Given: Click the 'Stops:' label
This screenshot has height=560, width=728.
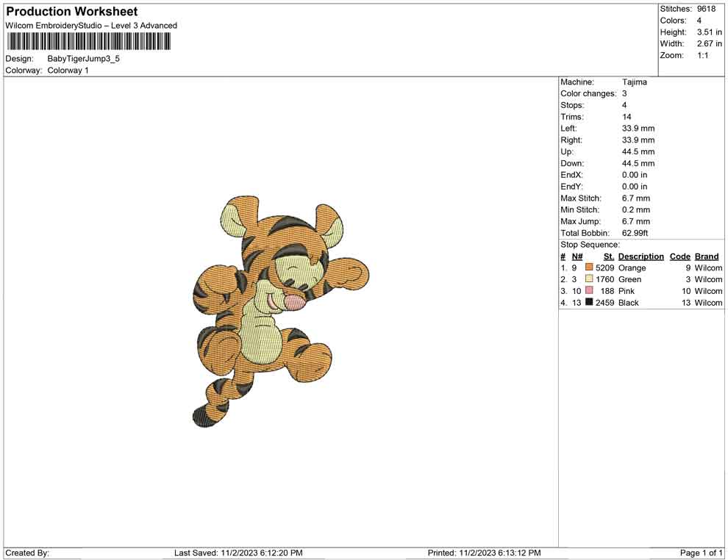Looking at the screenshot, I should click(x=572, y=105).
